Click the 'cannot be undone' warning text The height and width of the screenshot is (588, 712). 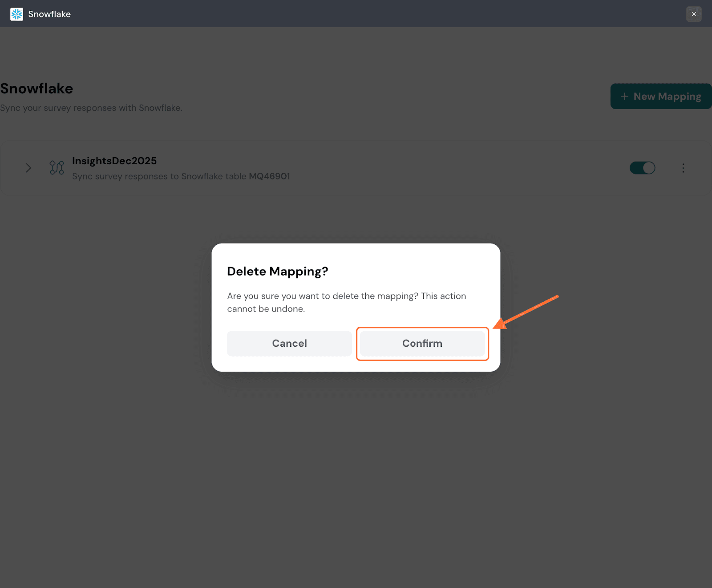coord(266,309)
